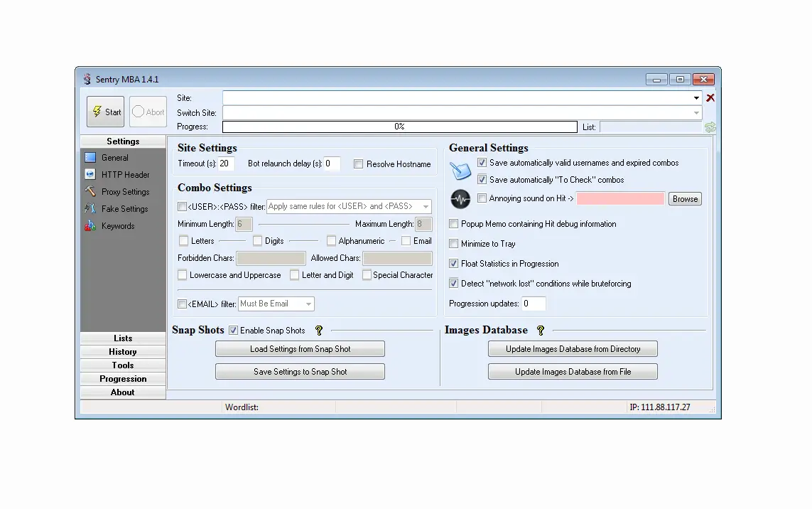812x509 pixels.
Task: Toggle Popup Memo containing Hit debug information
Action: 453,223
